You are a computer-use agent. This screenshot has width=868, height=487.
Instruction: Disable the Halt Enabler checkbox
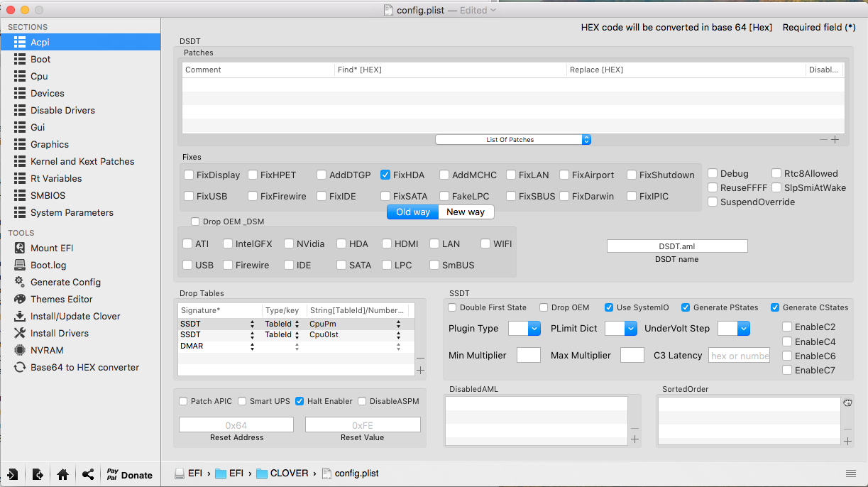pyautogui.click(x=300, y=401)
